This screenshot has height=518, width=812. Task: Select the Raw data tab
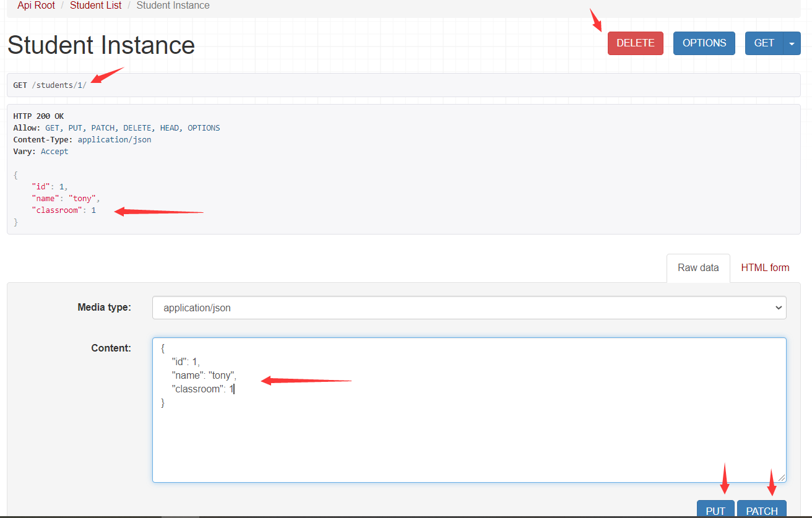(x=698, y=267)
